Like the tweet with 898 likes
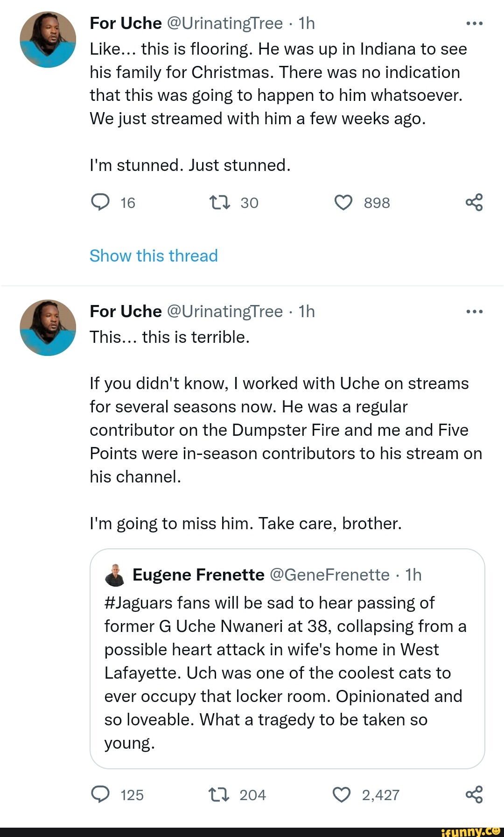The width and height of the screenshot is (504, 837). tap(343, 203)
